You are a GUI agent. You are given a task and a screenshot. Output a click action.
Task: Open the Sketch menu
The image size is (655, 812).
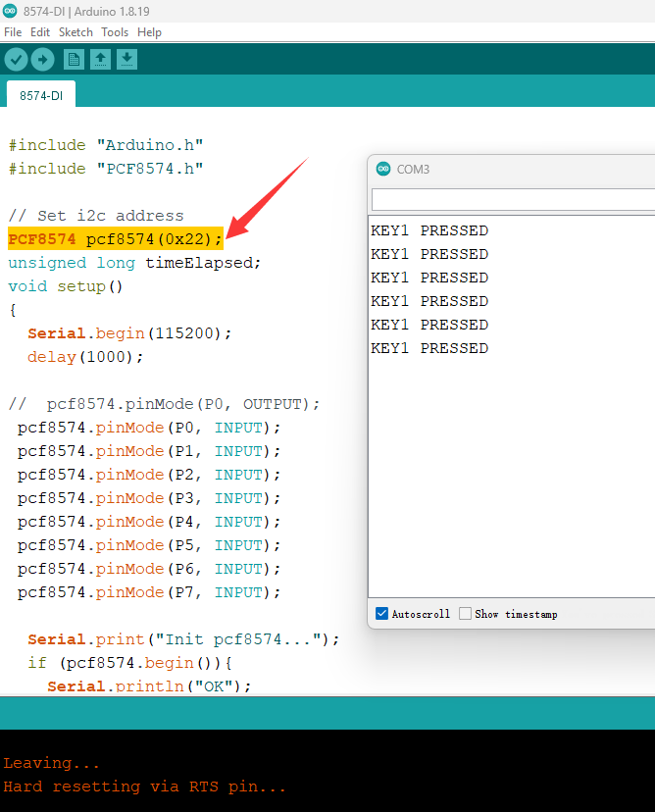point(76,32)
